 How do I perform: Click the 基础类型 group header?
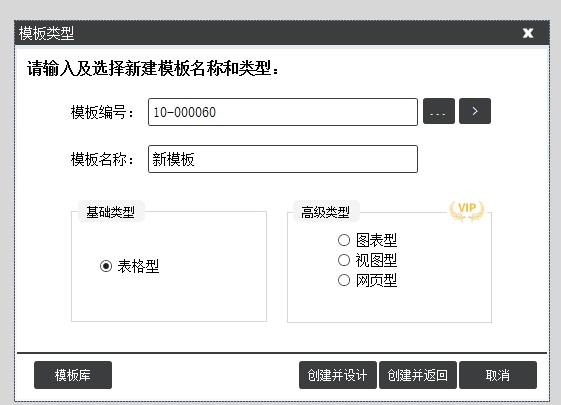click(111, 212)
